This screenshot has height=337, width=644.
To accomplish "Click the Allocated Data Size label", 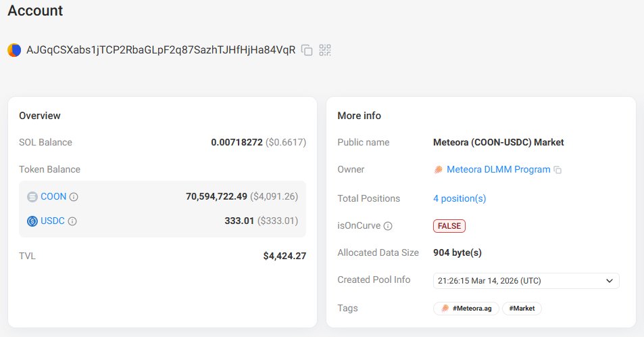I will coord(378,252).
